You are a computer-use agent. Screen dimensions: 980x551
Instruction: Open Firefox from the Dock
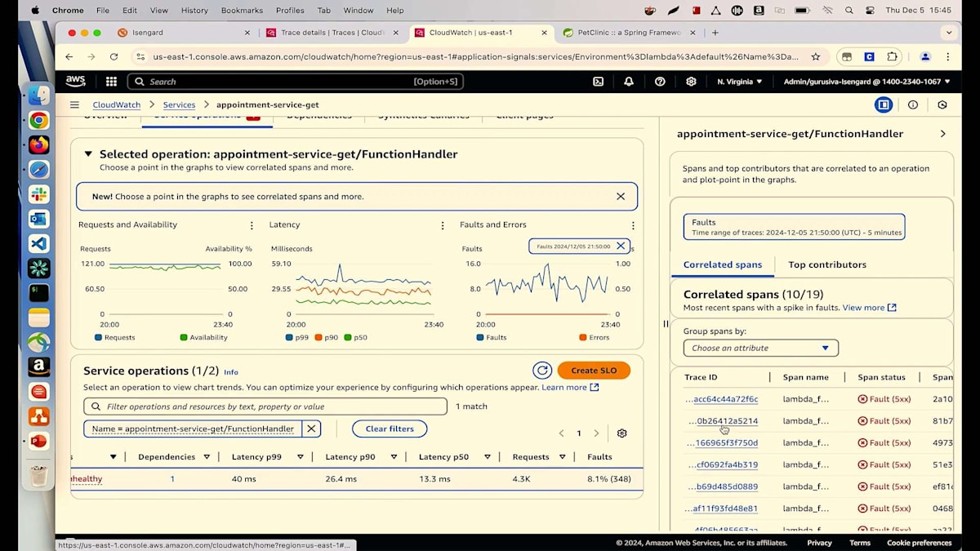click(x=38, y=145)
